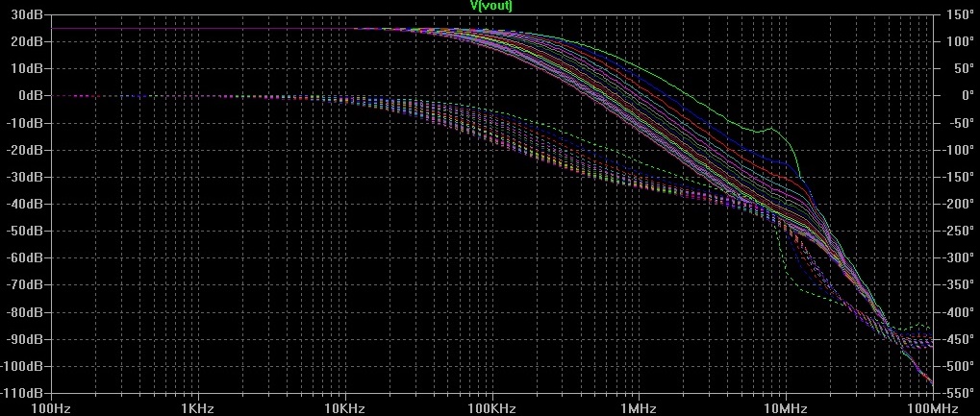Screen dimensions: 980x416
Task: Click the -50° phase axis label
Action: 958,123
